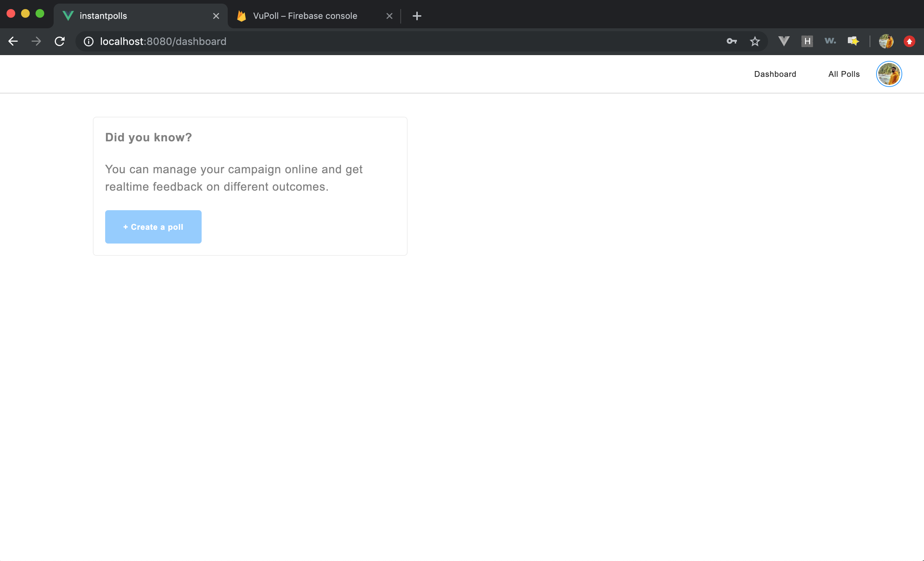The image size is (924, 561).
Task: Open the saved passwords key icon
Action: (x=732, y=41)
